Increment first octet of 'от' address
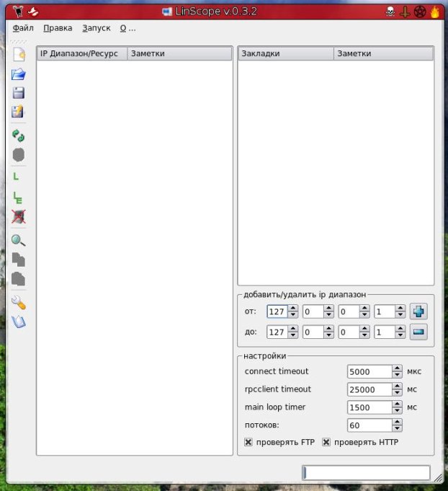 (293, 308)
